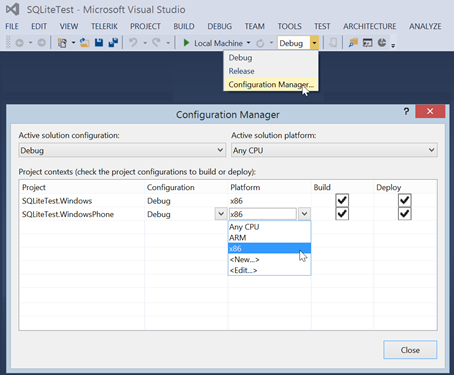Click the SQLiteTest.WindowsPhone project row name
Screen dimensions: 454x375
coord(68,214)
